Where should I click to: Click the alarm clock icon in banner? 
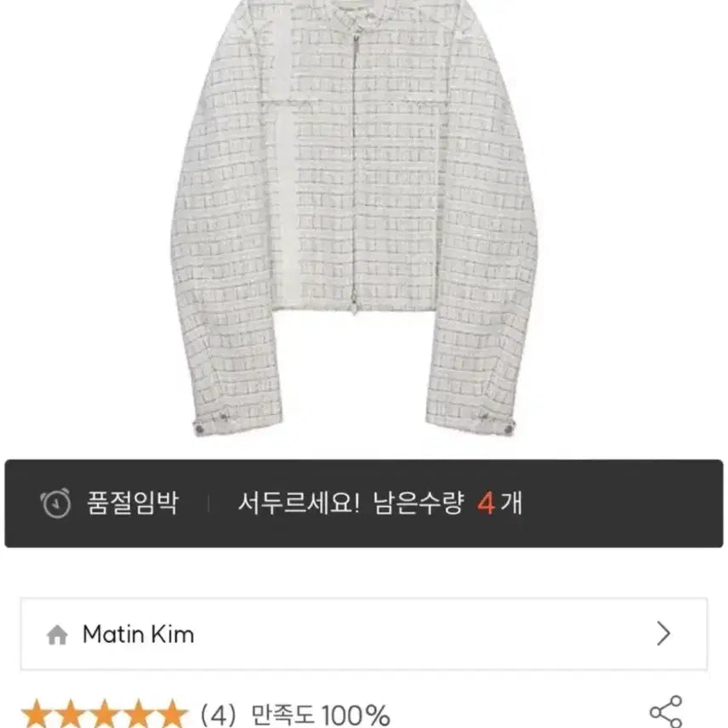[x=54, y=501]
